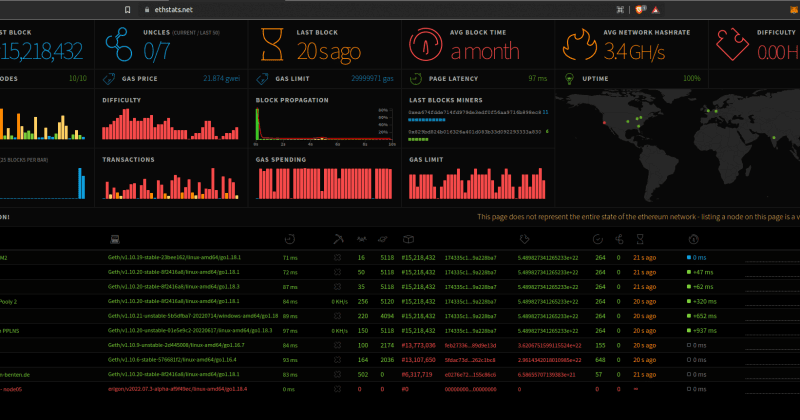Click block number #13,773,036
Viewport: 800px width, 420px height.
click(x=418, y=345)
